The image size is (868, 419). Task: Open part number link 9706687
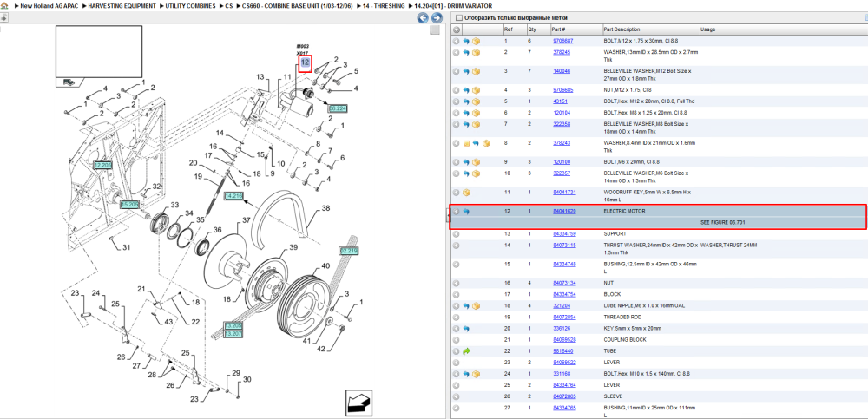563,41
